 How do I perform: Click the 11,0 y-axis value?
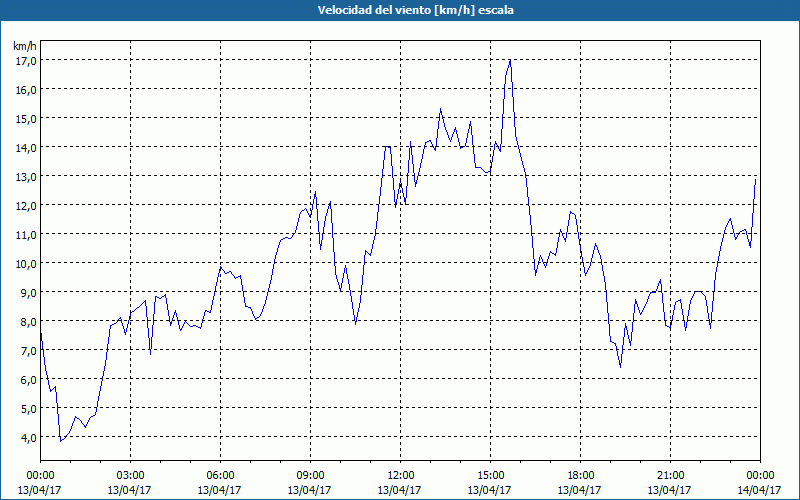coord(26,235)
